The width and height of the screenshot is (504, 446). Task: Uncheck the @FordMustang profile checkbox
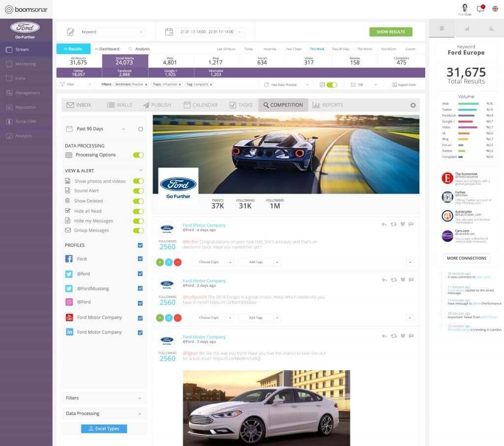140,288
